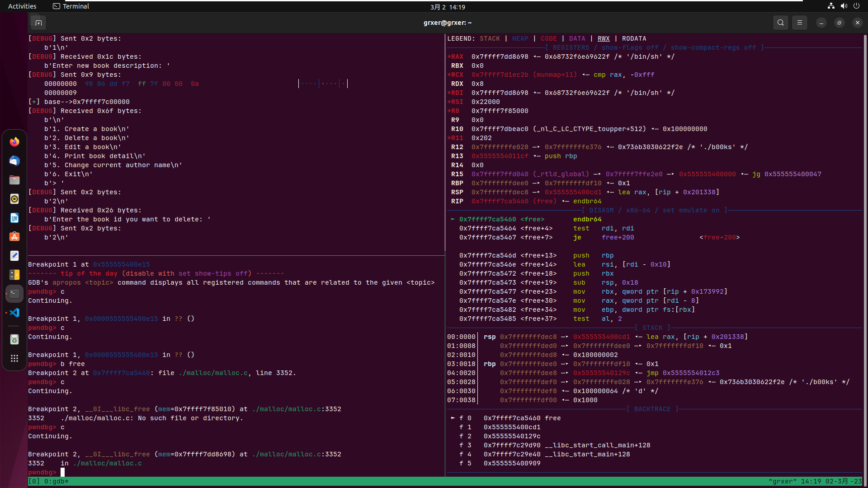Click the DISASM x86-64 section header

(x=654, y=211)
